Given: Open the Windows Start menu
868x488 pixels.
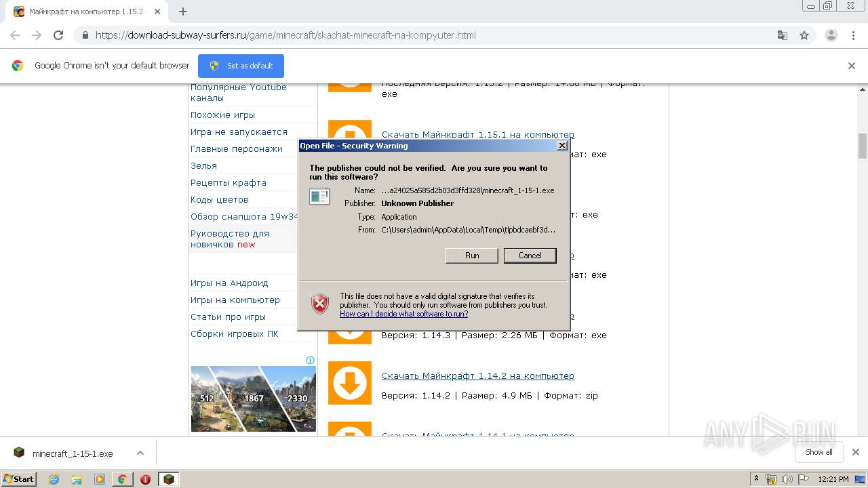Looking at the screenshot, I should click(19, 479).
